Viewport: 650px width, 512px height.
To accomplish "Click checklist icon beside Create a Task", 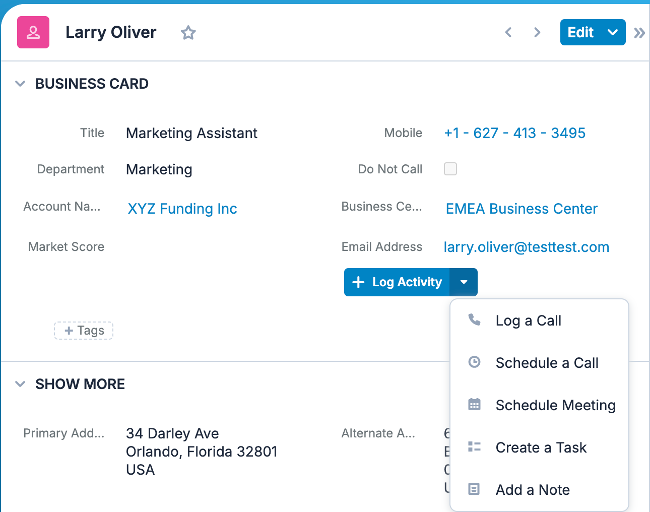I will coord(474,447).
